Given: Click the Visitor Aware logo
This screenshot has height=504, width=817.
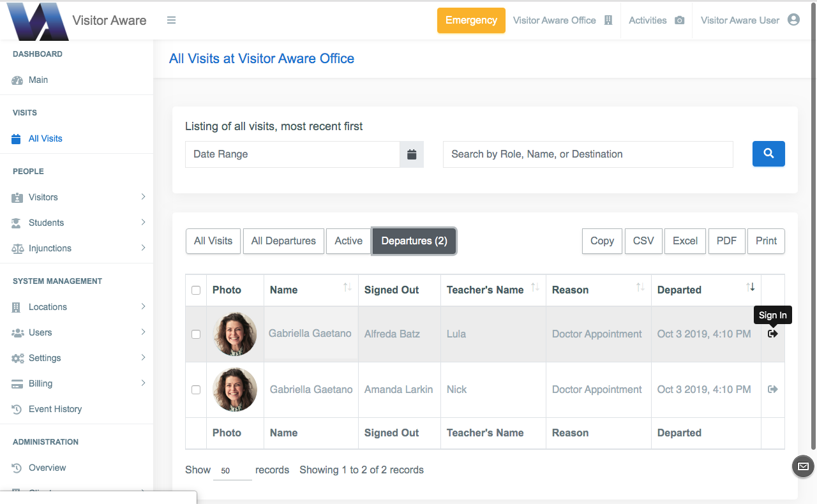Looking at the screenshot, I should (x=38, y=21).
